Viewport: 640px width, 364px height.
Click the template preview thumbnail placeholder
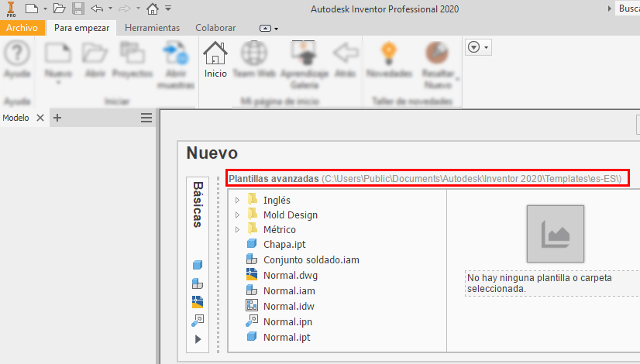[x=556, y=234]
